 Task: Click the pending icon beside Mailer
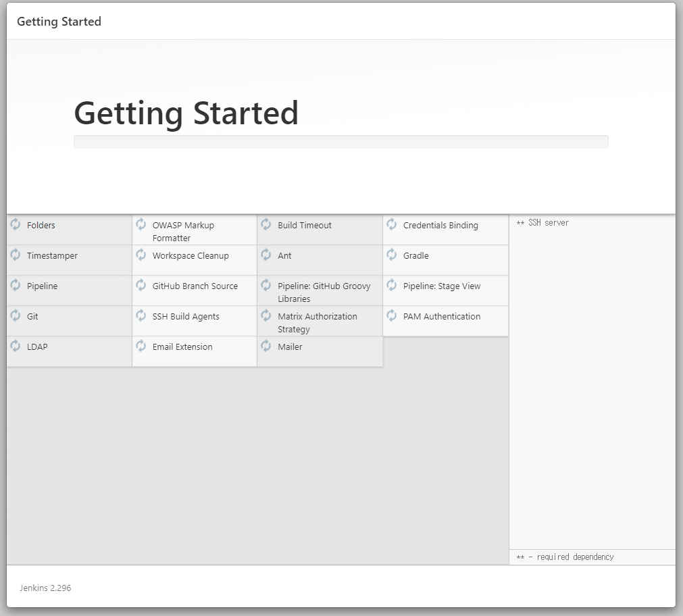point(266,346)
